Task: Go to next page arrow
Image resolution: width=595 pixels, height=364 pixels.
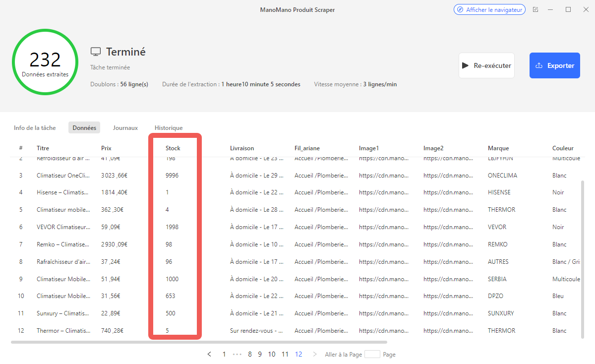Action: click(x=314, y=354)
